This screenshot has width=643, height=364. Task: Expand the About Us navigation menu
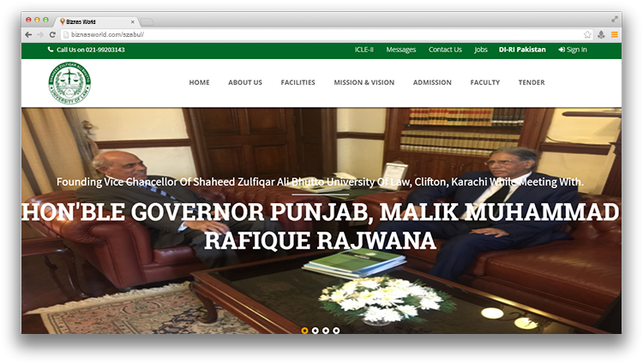tap(245, 82)
